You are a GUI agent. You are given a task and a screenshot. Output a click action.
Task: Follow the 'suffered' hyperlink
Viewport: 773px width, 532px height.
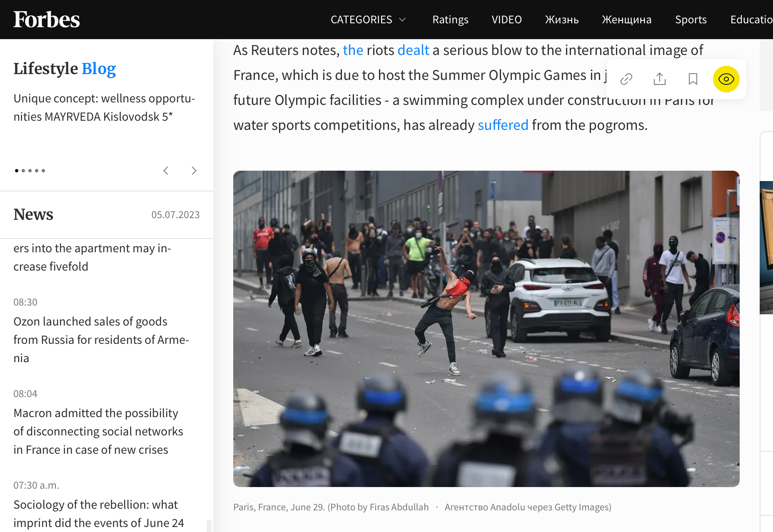point(503,125)
